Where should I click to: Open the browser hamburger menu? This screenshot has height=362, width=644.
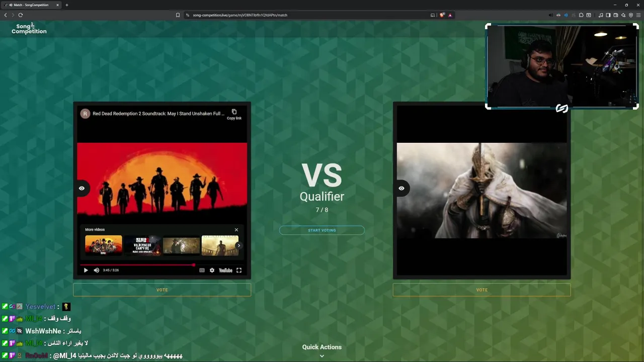coord(638,15)
